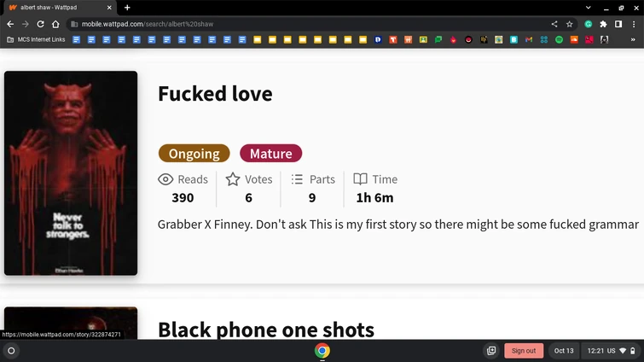The width and height of the screenshot is (644, 362).
Task: Open the red flame bookmark icon
Action: click(454, 39)
